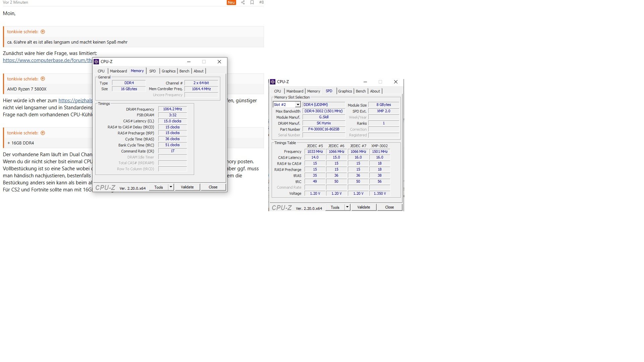The width and height of the screenshot is (644, 362).
Task: Click the Channel # field 2 x 64-bit
Action: 201,83
